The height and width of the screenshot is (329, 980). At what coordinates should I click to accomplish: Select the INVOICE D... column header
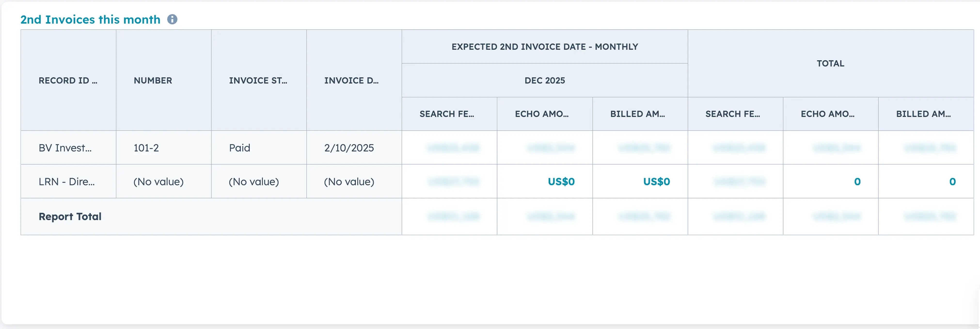pos(351,80)
